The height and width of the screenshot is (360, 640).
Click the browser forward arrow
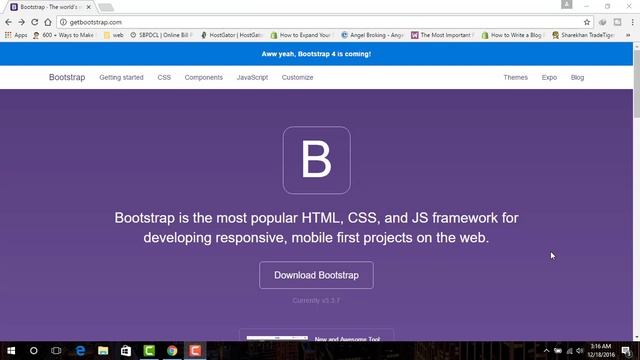coord(22,22)
